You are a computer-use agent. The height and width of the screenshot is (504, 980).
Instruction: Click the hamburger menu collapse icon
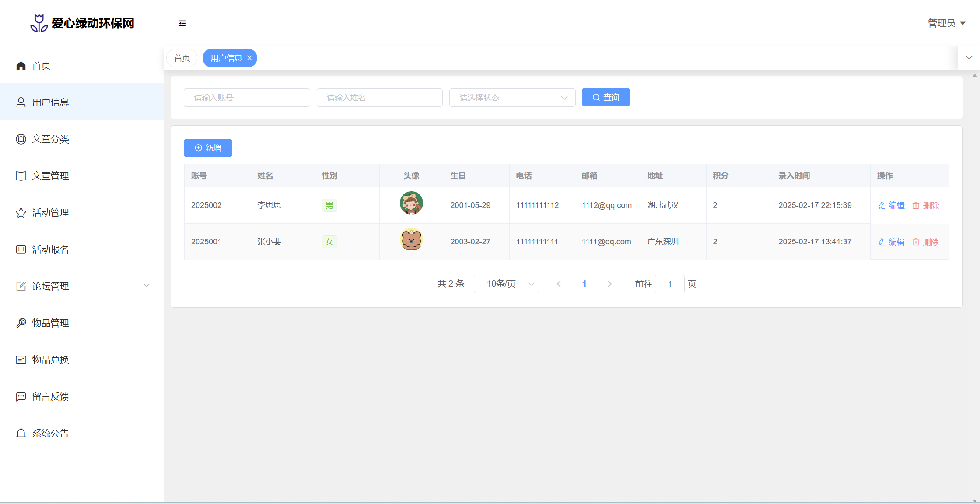(182, 23)
